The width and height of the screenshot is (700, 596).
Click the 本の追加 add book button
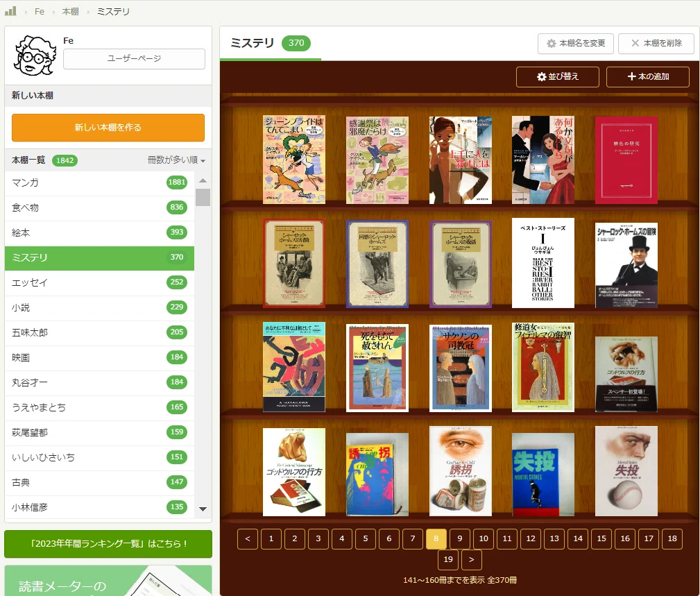(x=648, y=77)
